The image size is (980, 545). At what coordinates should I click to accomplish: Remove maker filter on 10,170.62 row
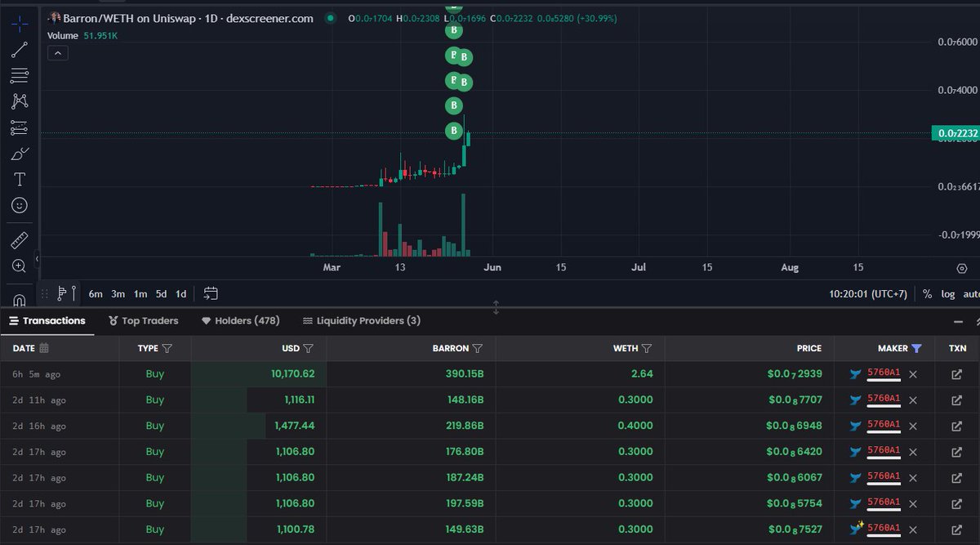913,374
